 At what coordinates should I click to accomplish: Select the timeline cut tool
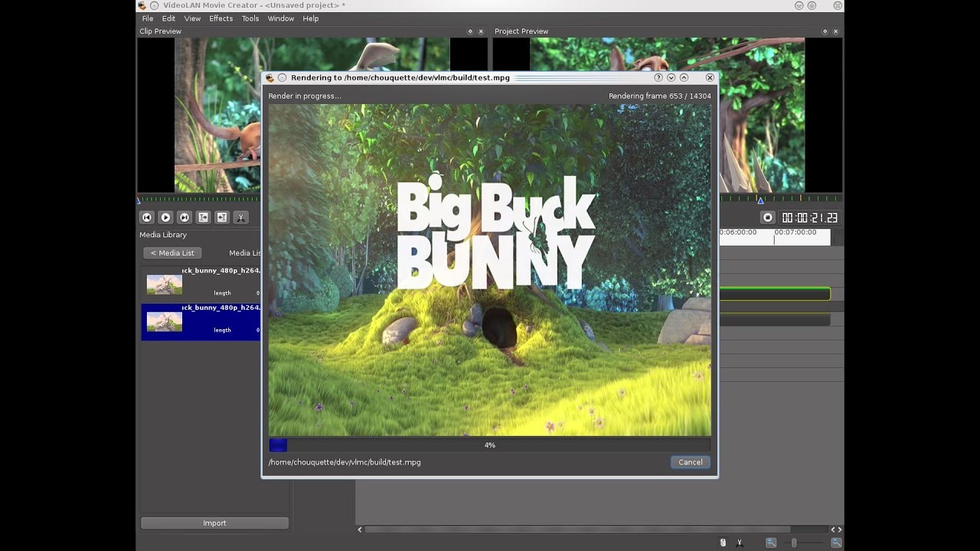740,543
